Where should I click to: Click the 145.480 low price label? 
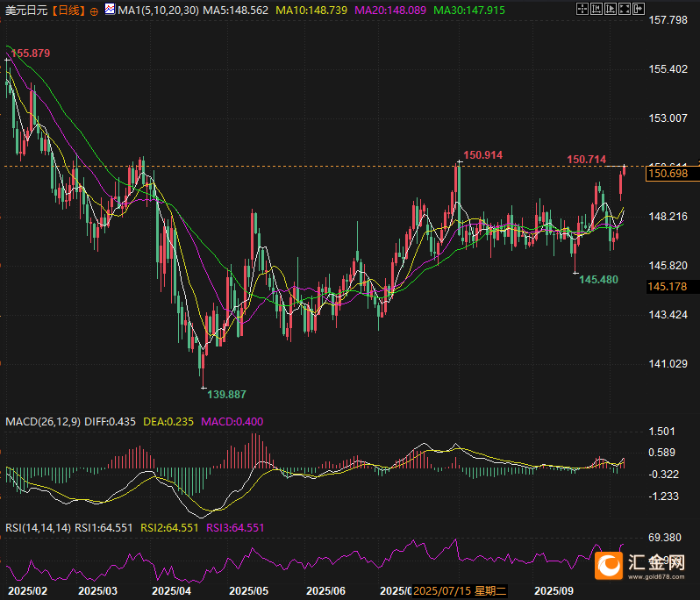coord(598,280)
